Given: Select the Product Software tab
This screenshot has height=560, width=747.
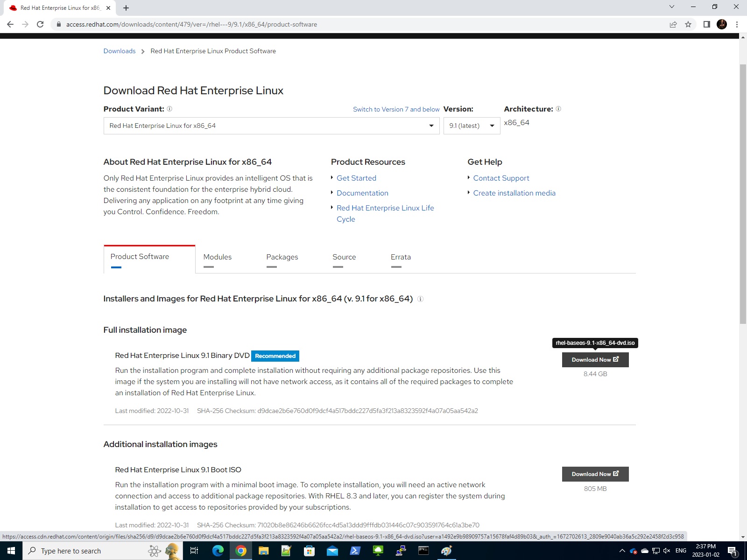Looking at the screenshot, I should tap(149, 259).
